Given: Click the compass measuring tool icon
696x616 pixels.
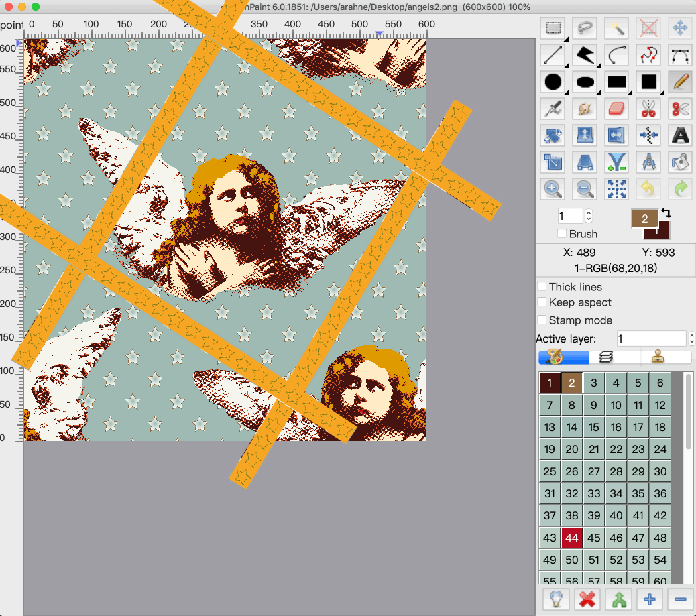Looking at the screenshot, I should coord(648,162).
